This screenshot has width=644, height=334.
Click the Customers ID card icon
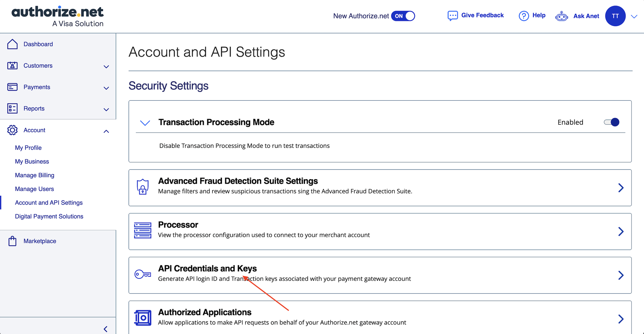tap(13, 65)
